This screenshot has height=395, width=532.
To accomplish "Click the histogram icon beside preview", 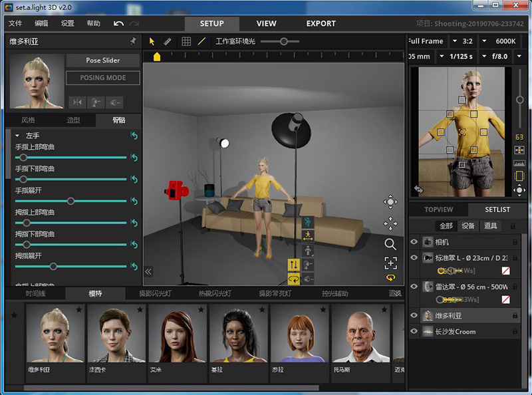I will [x=519, y=163].
